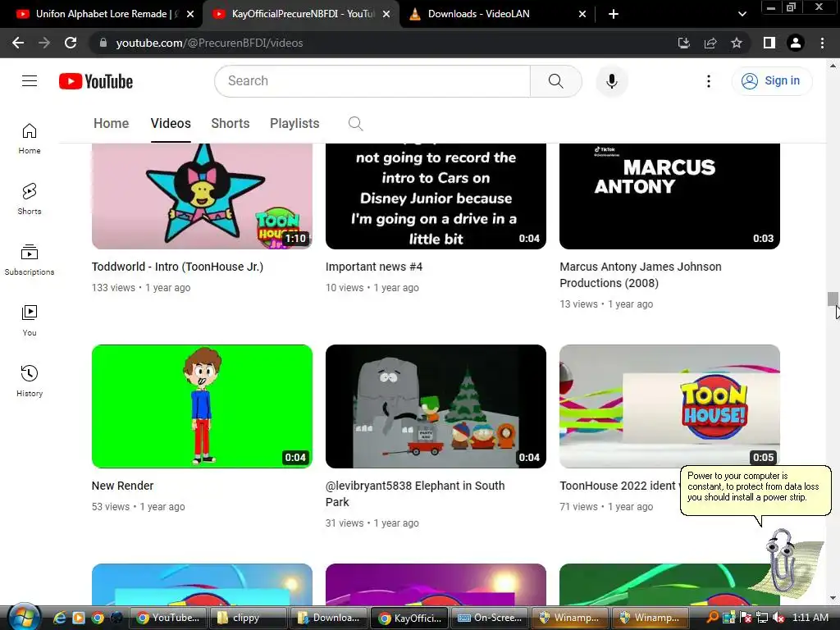Play the green screen New Render thumbnail
Image resolution: width=840 pixels, height=630 pixels.
[x=202, y=406]
